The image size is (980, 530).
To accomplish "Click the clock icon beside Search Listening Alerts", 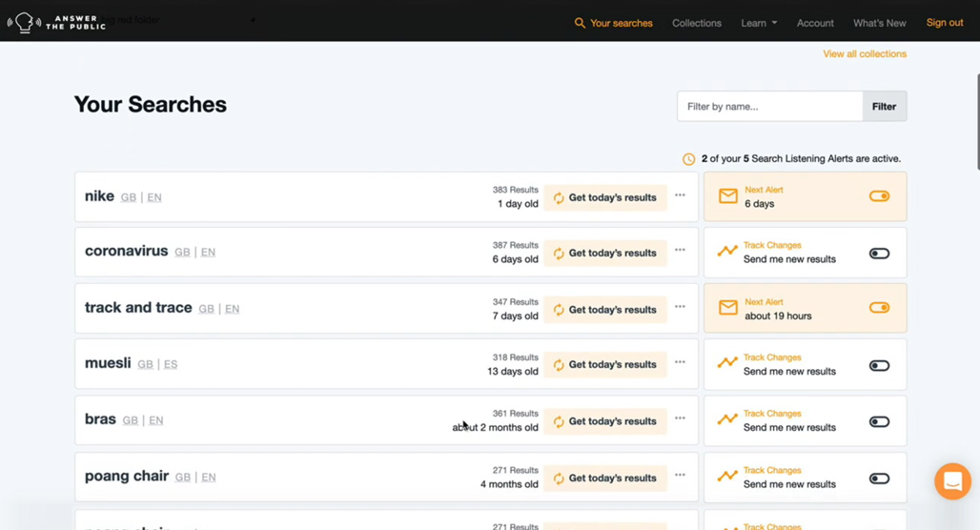I will [x=688, y=159].
